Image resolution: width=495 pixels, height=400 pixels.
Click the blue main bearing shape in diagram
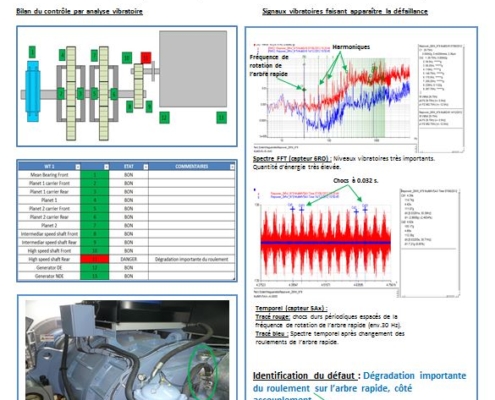click(x=32, y=91)
